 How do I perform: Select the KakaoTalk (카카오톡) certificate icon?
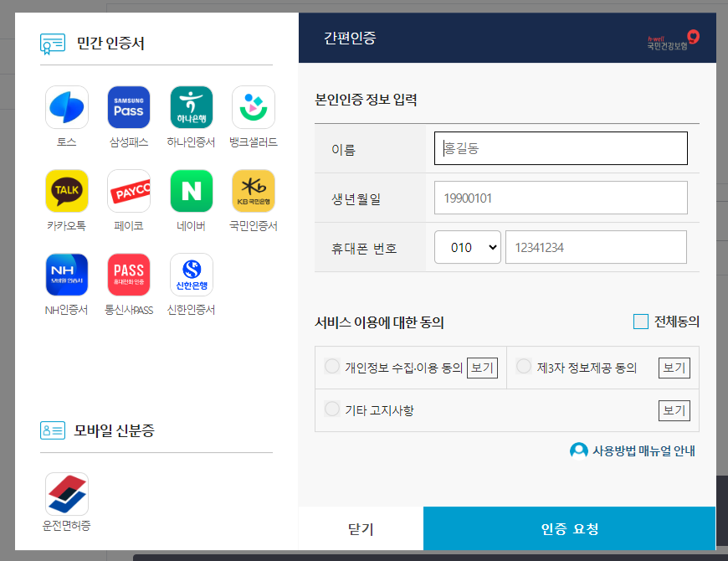67,191
